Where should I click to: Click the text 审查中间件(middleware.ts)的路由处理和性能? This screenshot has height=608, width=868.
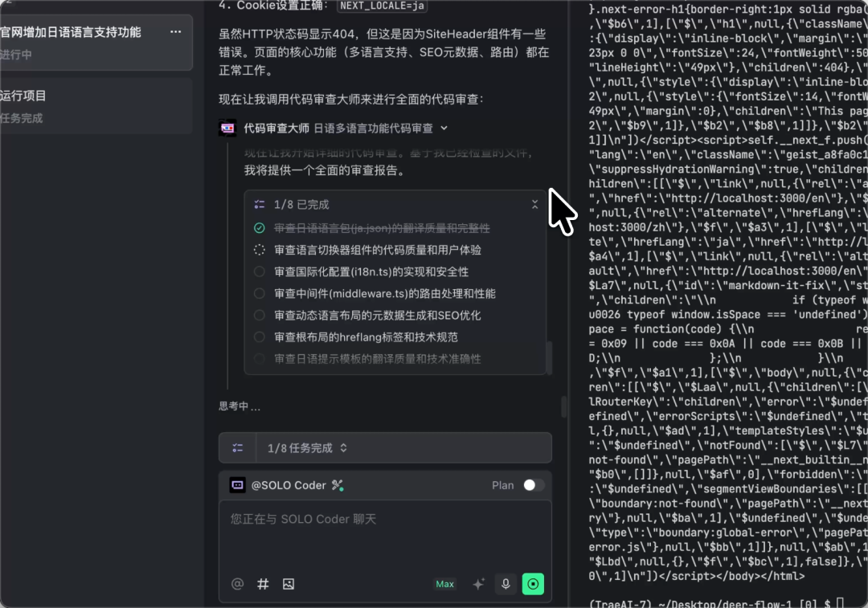tap(385, 294)
